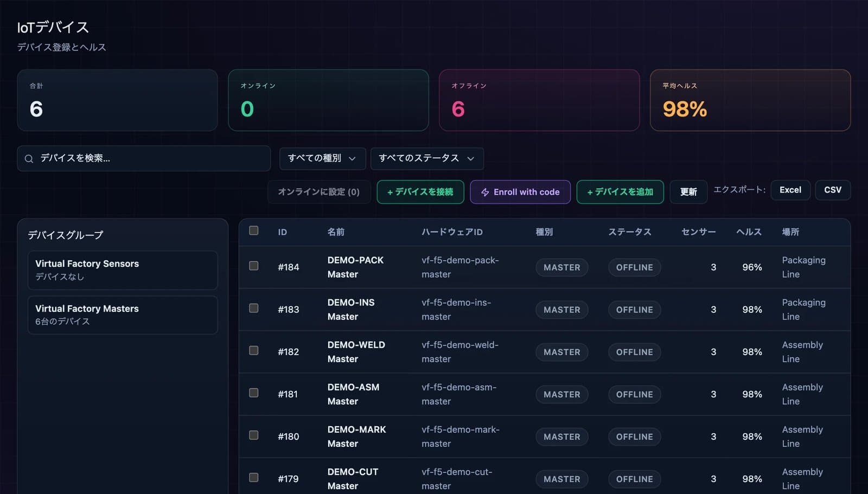Click the OFFLINE badge in row #180
This screenshot has height=494, width=868.
tap(634, 437)
